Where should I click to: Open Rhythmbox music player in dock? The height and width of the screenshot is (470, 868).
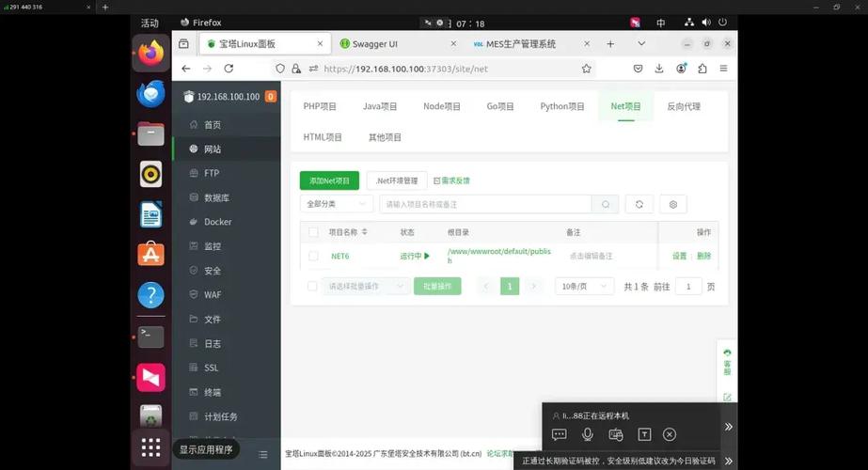(x=150, y=175)
